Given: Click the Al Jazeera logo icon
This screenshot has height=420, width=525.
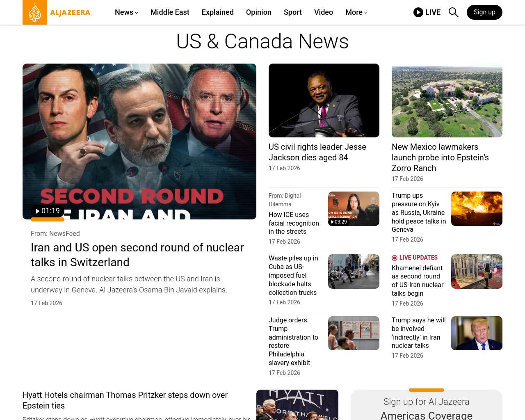Looking at the screenshot, I should click(35, 12).
